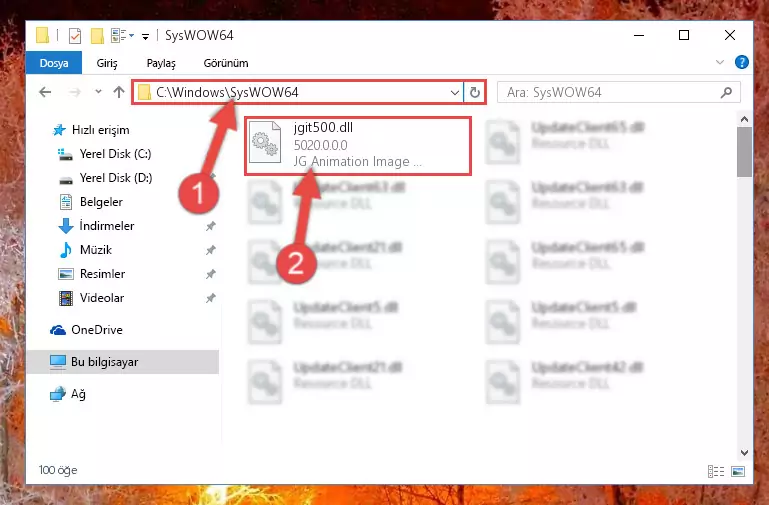Switch to large icons view icon

[x=738, y=471]
